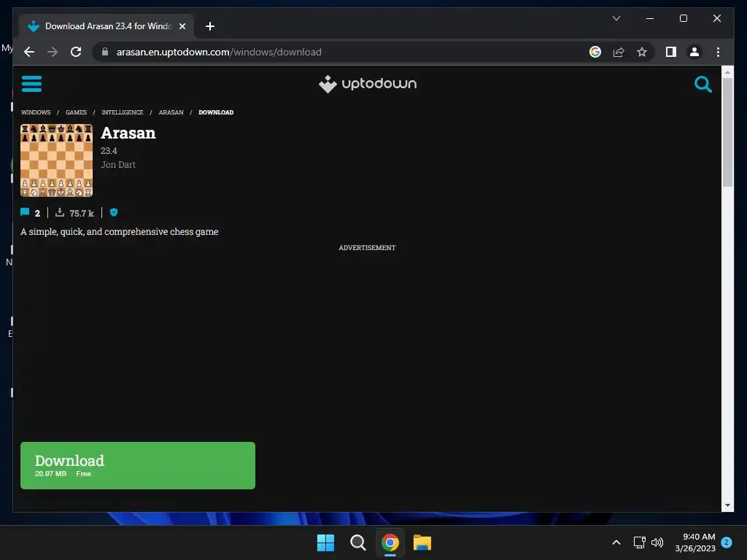This screenshot has width=747, height=560.
Task: Open Windows taskbar search
Action: 357,542
